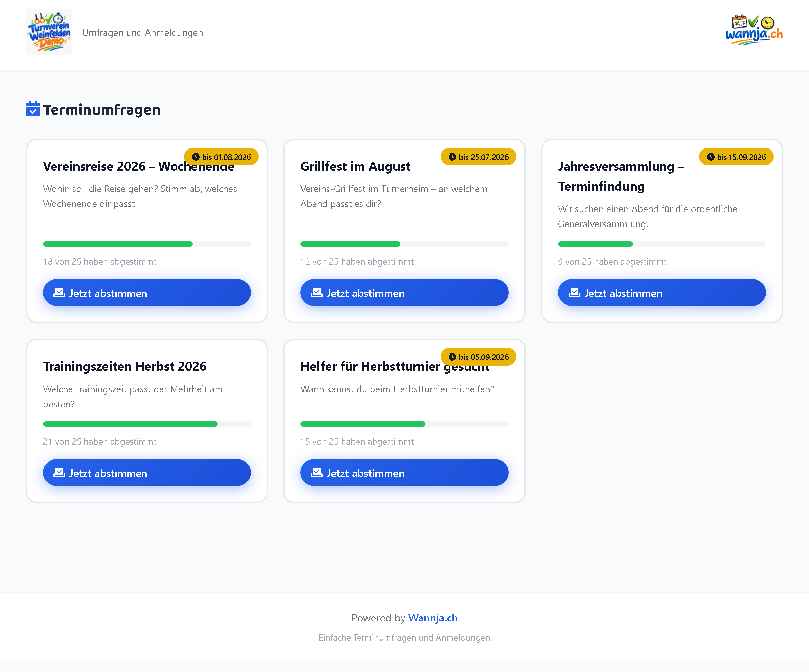Image resolution: width=809 pixels, height=672 pixels.
Task: Vote now on Jahresversammlung Terminfindung poll
Action: pyautogui.click(x=662, y=293)
